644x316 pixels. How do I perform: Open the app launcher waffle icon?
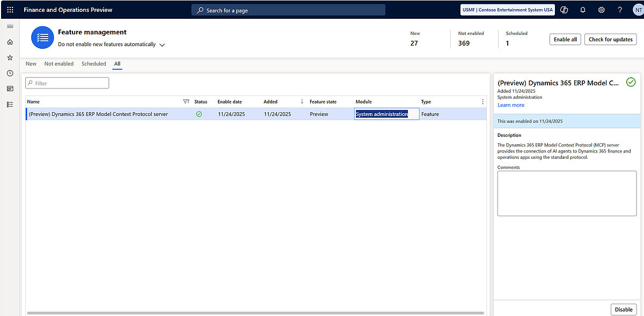(x=10, y=10)
